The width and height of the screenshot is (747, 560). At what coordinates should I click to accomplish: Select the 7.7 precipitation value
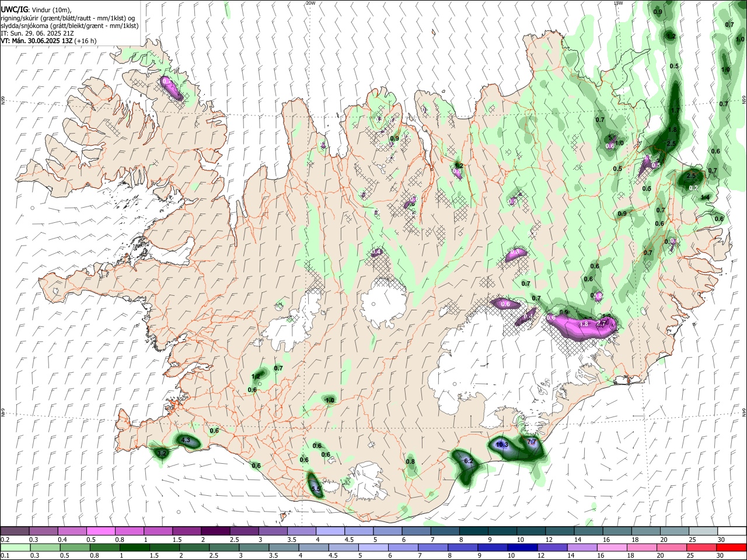532,442
